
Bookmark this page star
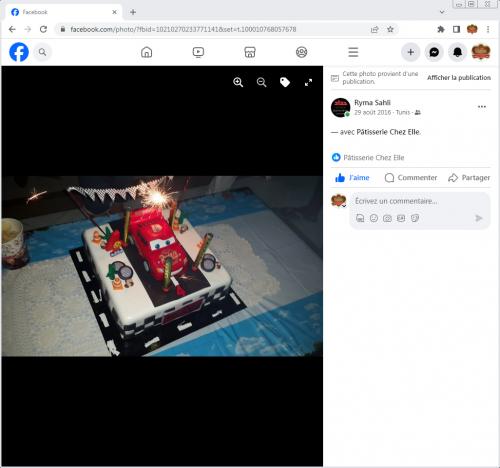click(x=390, y=29)
